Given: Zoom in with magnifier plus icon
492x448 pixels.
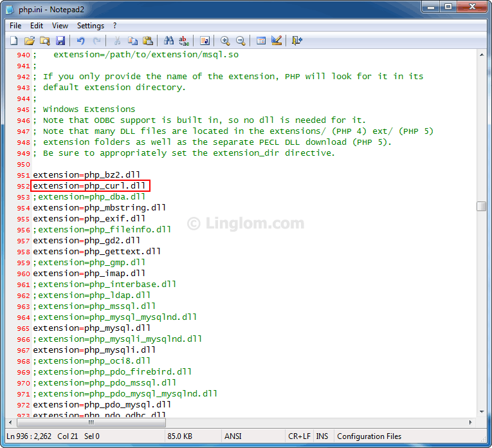Looking at the screenshot, I should point(225,41).
